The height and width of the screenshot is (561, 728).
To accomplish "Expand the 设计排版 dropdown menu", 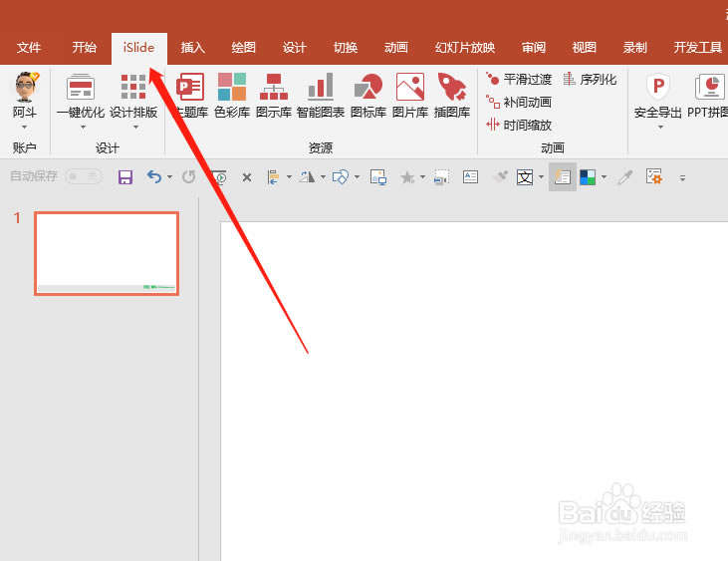I will 133,127.
